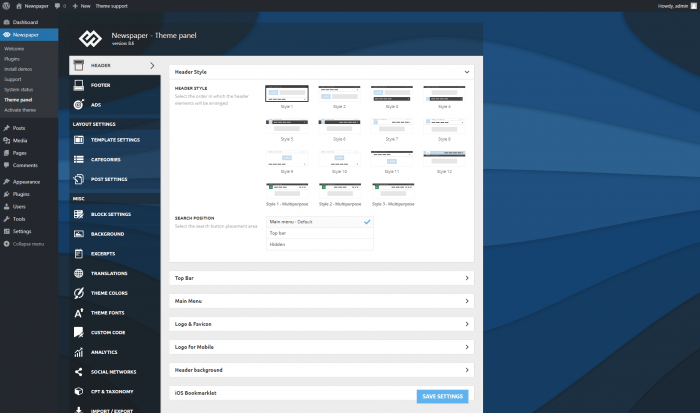Click the Appearance brush icon in sidebar

7,182
